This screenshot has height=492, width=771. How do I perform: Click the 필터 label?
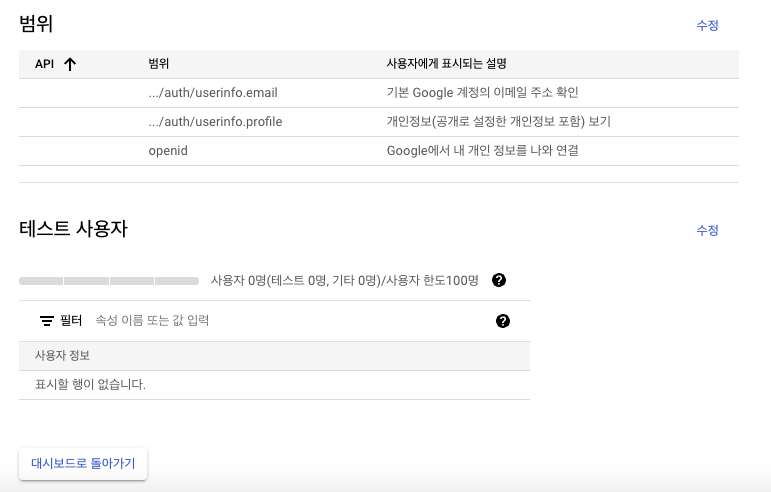[71, 321]
